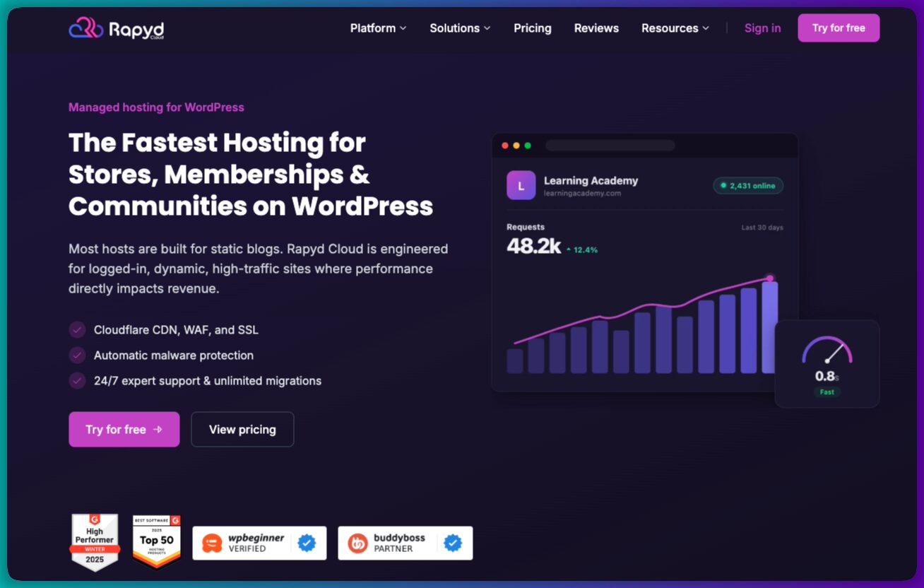Click the green dot in mock browser window
The width and height of the screenshot is (924, 588).
pos(528,146)
